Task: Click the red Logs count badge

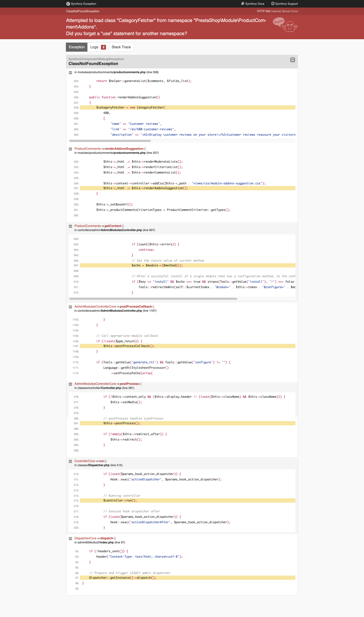Action: (104, 47)
